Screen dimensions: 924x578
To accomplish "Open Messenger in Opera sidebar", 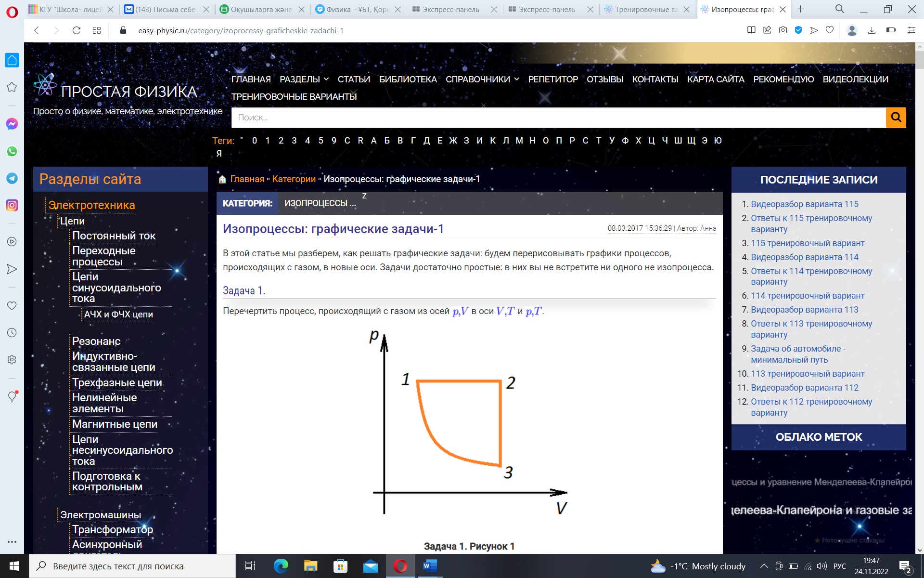I will tap(12, 124).
